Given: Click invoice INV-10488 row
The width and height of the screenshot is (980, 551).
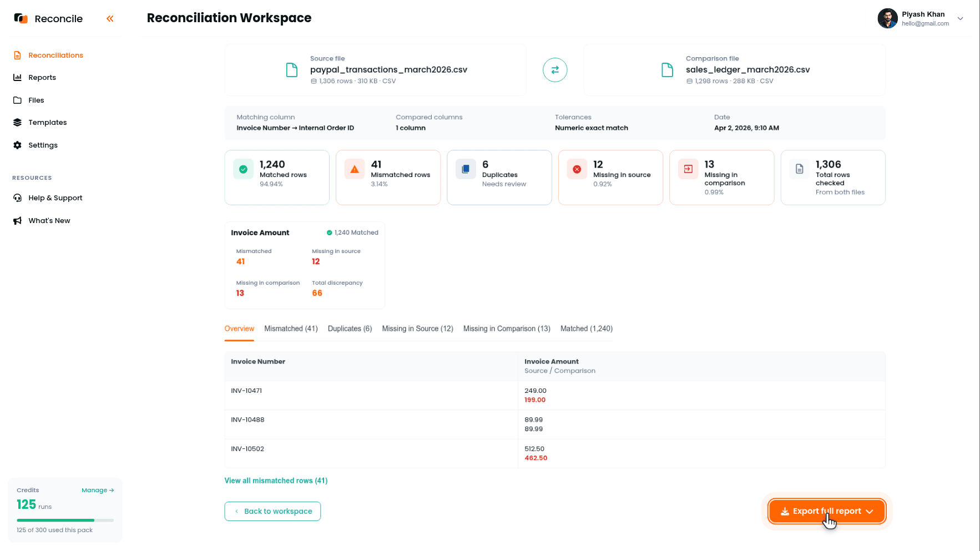Looking at the screenshot, I should [555, 424].
